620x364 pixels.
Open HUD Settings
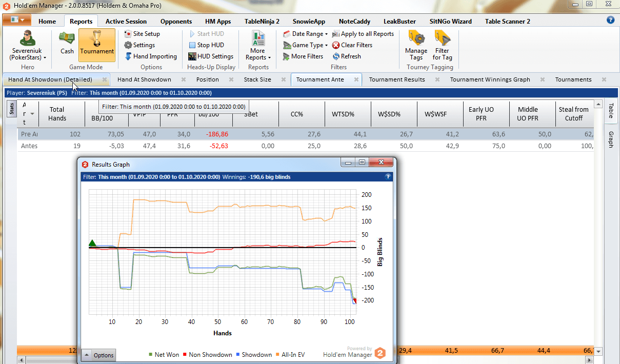(x=210, y=56)
